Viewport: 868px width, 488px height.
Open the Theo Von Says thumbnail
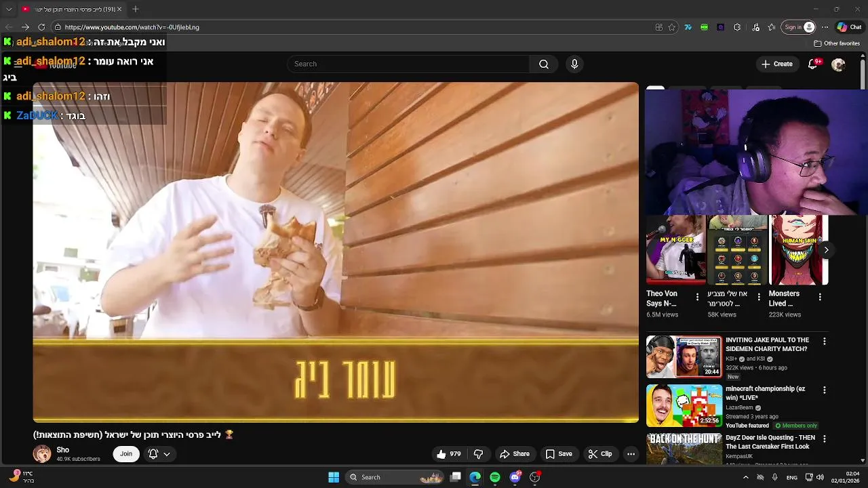click(x=676, y=249)
